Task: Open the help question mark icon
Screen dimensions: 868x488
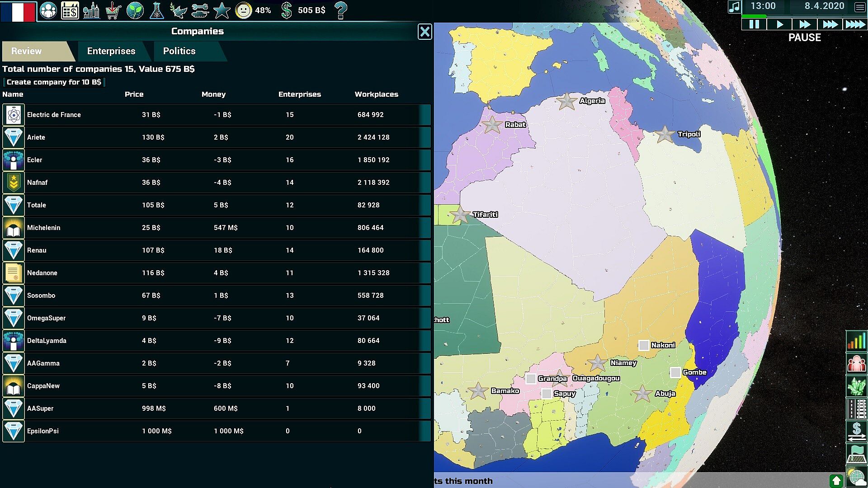Action: (x=341, y=10)
